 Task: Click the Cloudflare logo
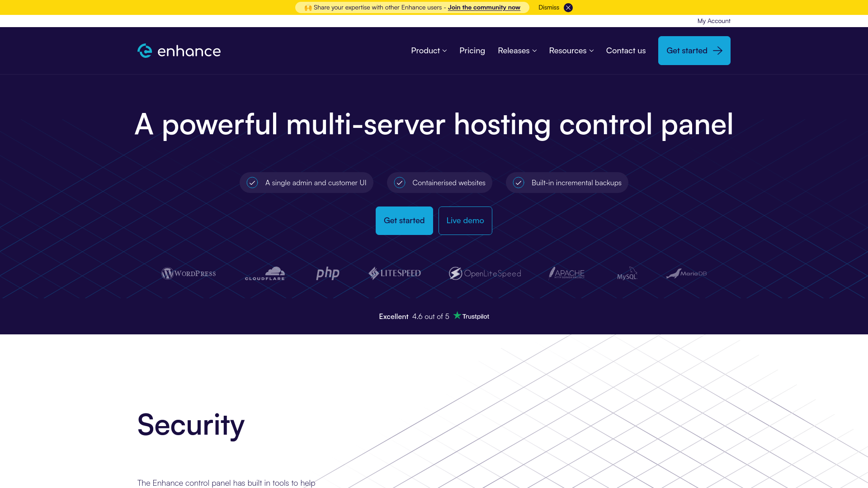click(x=265, y=273)
